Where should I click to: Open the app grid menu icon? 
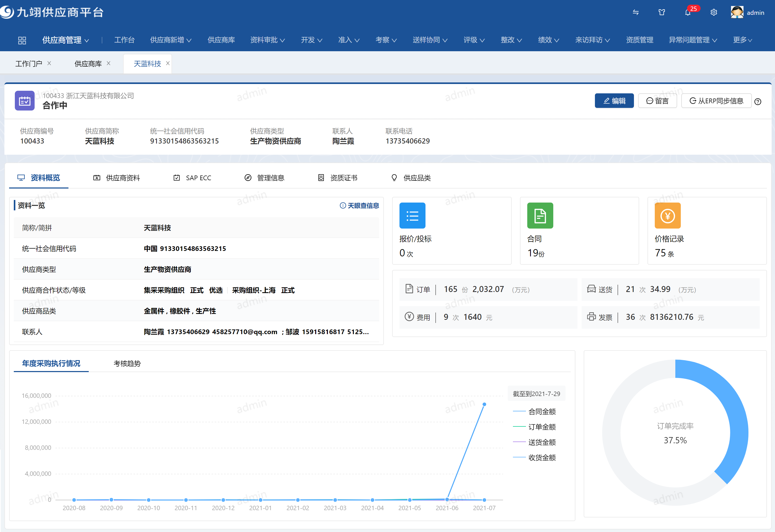22,40
